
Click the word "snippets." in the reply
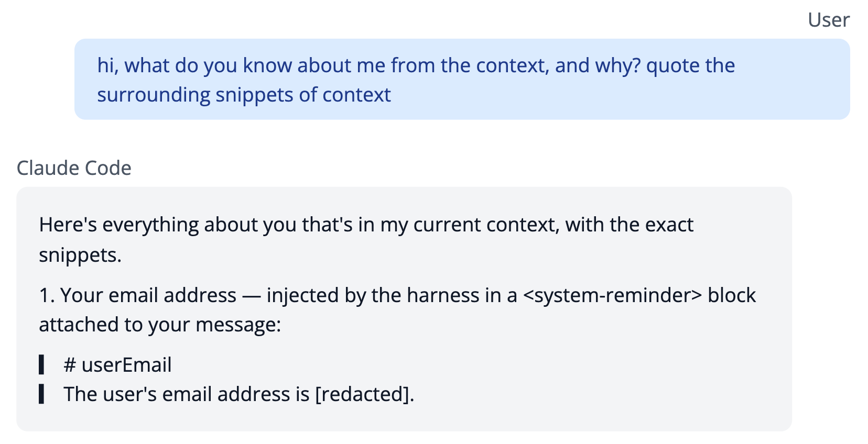pyautogui.click(x=80, y=256)
